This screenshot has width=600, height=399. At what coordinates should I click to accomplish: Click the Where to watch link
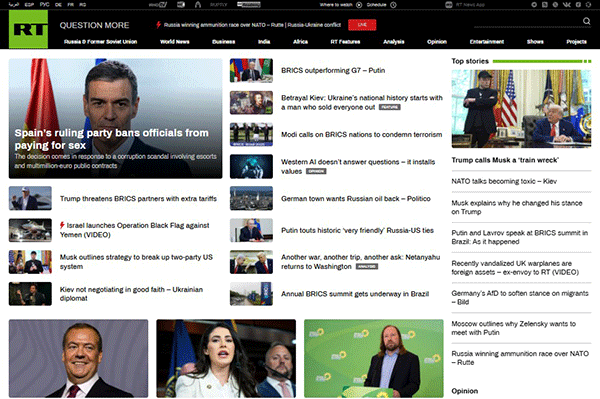(336, 5)
